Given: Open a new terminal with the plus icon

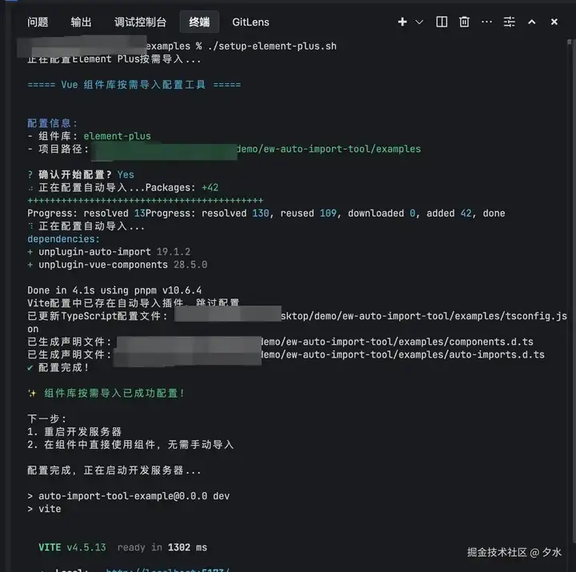Looking at the screenshot, I should click(x=402, y=22).
